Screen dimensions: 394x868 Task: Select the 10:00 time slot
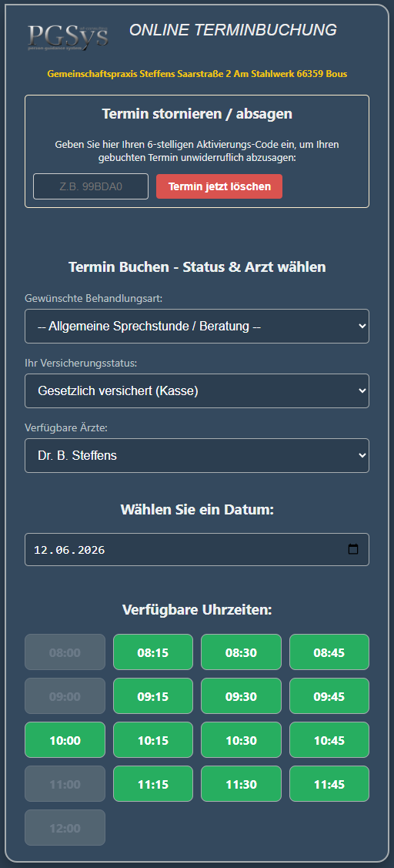coord(65,740)
